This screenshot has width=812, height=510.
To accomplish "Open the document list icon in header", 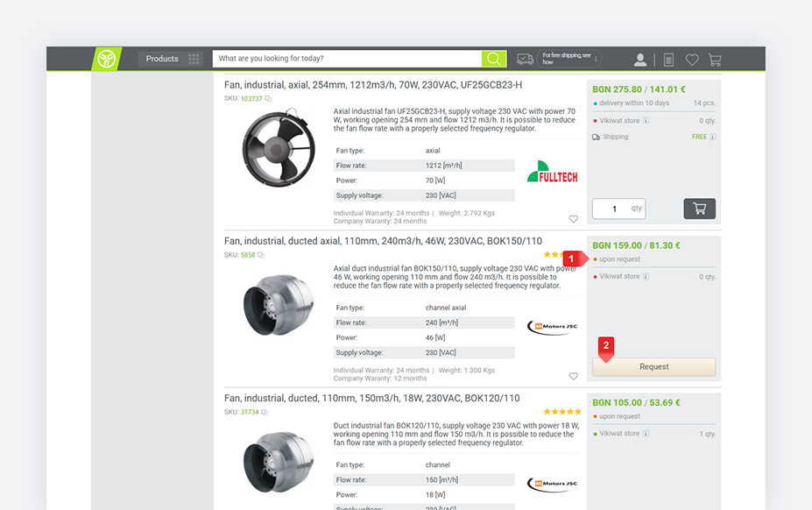I will pos(668,60).
